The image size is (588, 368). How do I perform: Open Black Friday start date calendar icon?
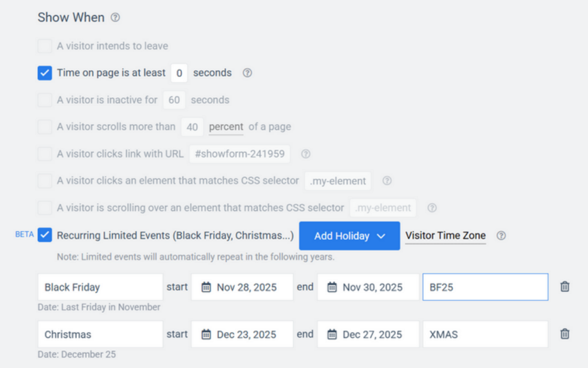tap(206, 287)
